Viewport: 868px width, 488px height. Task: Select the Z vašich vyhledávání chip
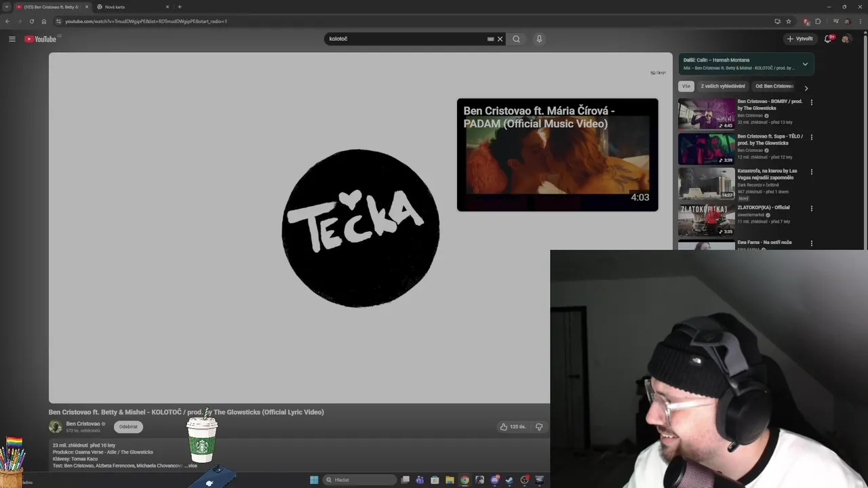pyautogui.click(x=722, y=86)
